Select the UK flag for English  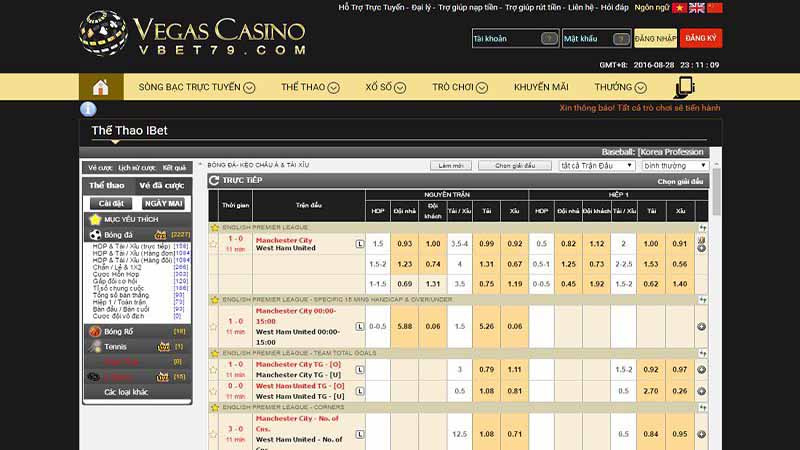(x=696, y=8)
